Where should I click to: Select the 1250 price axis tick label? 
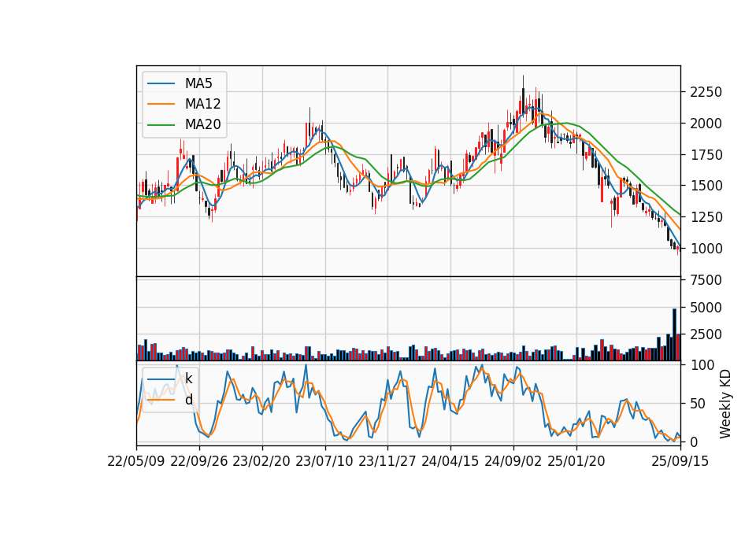point(706,217)
